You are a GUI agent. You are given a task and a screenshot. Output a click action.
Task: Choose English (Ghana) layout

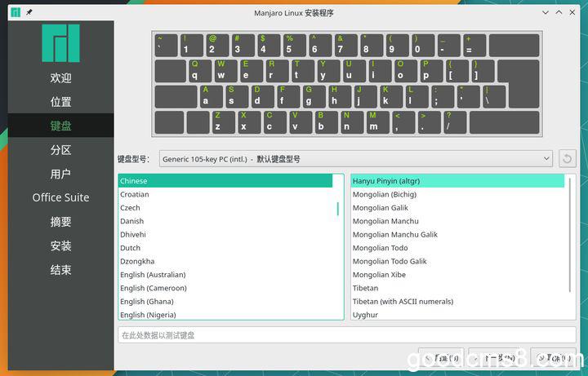(225, 302)
